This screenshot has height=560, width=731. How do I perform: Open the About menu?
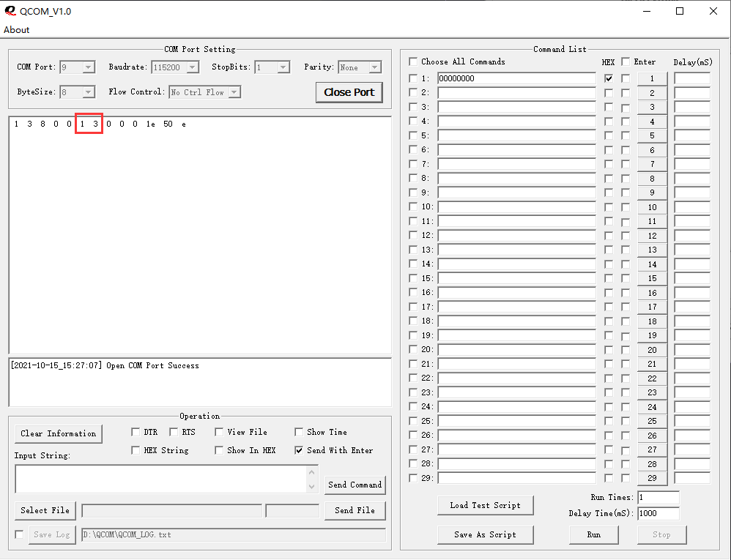[x=17, y=30]
